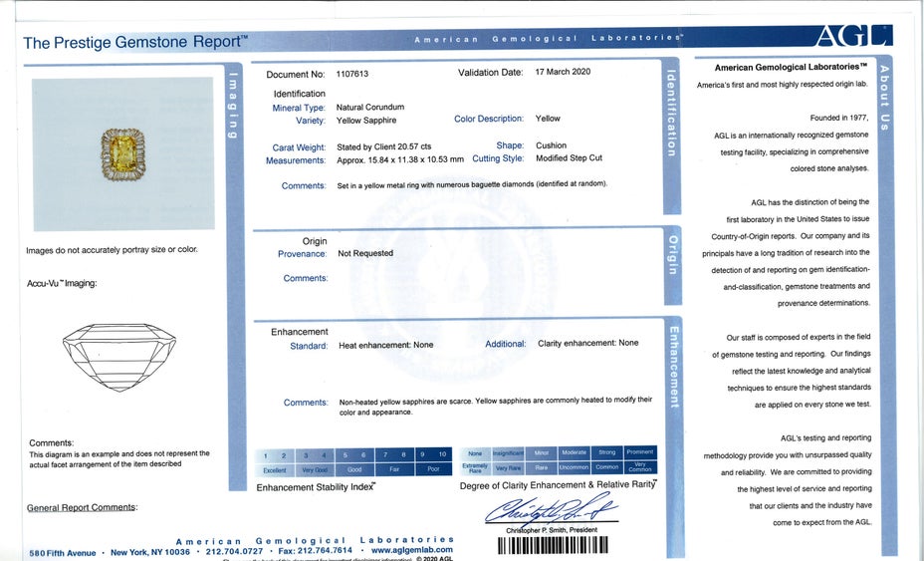Image resolution: width=924 pixels, height=561 pixels.
Task: Select the None clarity enhancement cell
Action: (x=475, y=453)
